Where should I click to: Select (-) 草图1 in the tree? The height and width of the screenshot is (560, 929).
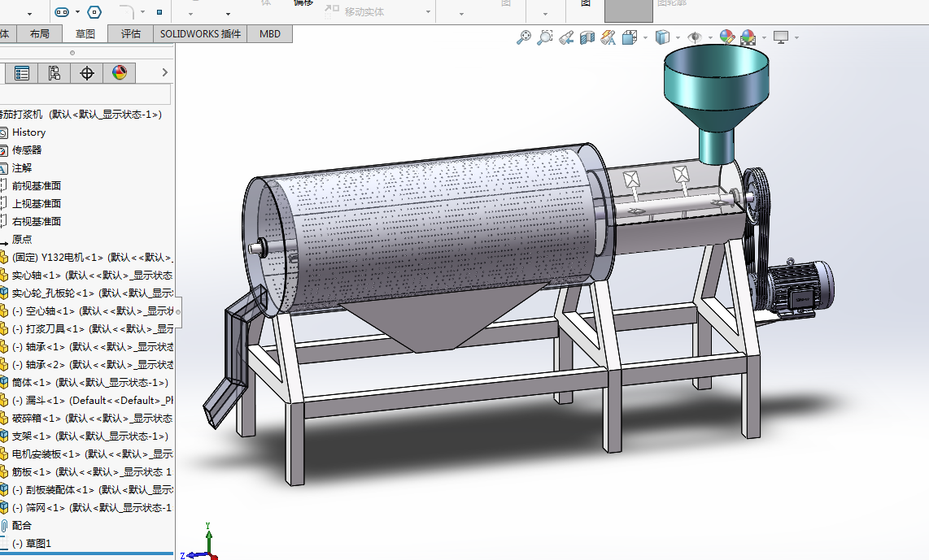pyautogui.click(x=32, y=544)
